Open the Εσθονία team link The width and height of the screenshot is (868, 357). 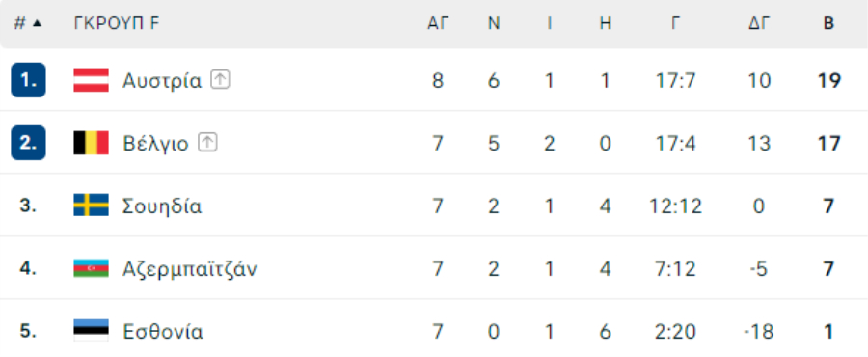pos(163,332)
